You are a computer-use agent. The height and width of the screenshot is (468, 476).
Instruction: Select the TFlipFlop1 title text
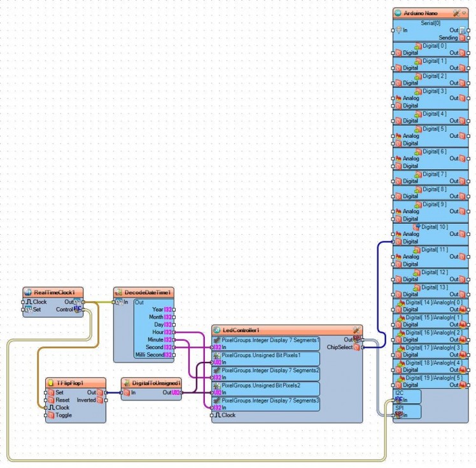pos(70,383)
